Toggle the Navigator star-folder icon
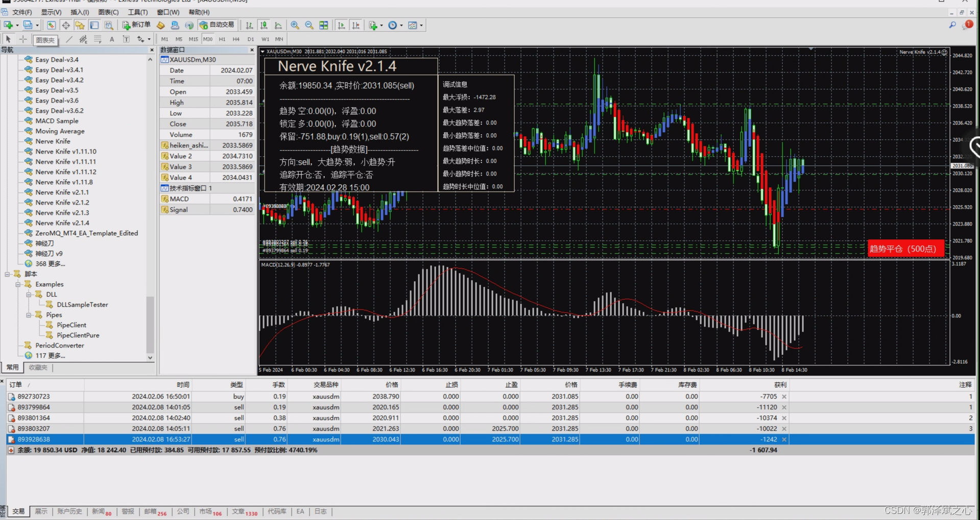Image resolution: width=980 pixels, height=520 pixels. (80, 25)
